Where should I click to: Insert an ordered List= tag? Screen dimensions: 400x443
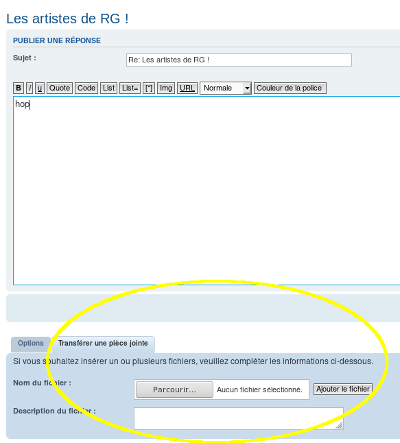[130, 88]
